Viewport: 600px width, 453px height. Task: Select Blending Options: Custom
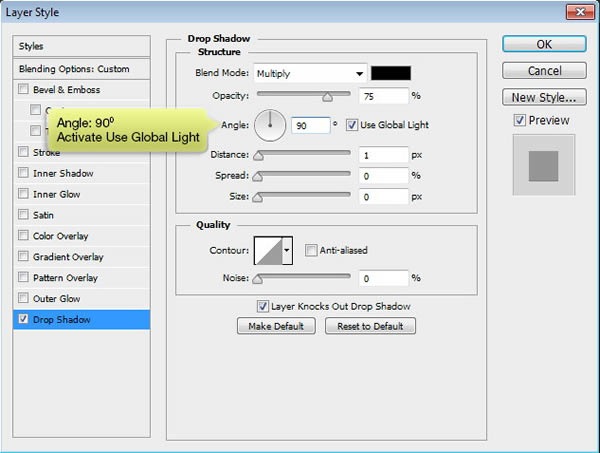(x=82, y=69)
